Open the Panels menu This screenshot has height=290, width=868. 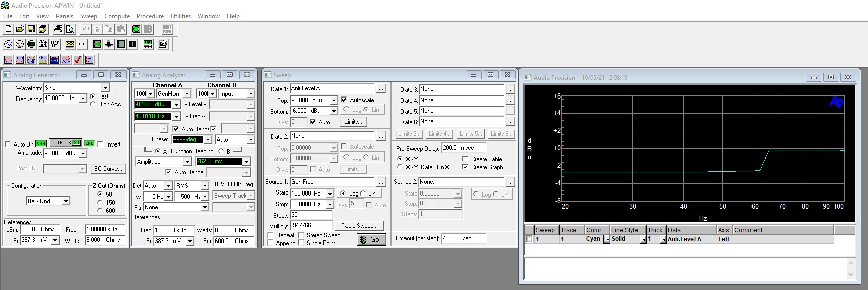click(x=65, y=16)
